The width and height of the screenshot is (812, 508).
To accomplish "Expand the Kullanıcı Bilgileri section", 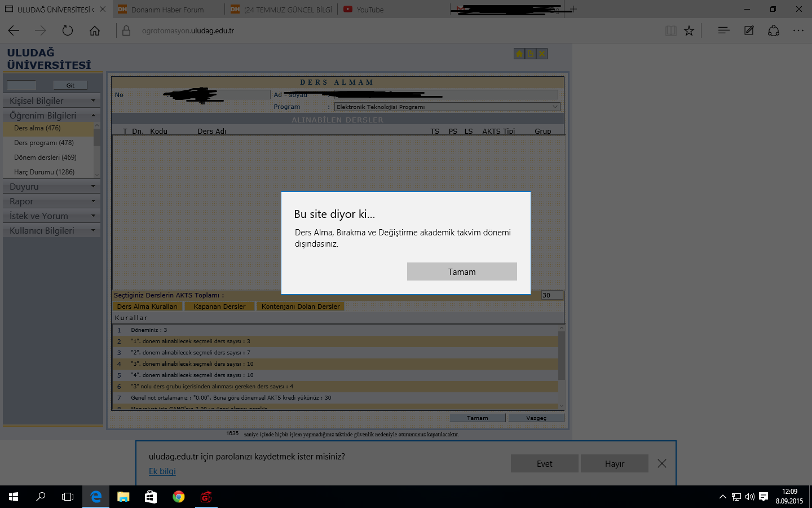I will [x=52, y=230].
